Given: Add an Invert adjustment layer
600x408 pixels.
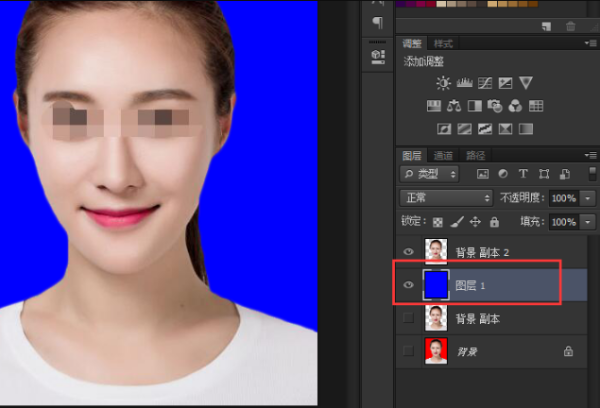Looking at the screenshot, I should coord(444,129).
